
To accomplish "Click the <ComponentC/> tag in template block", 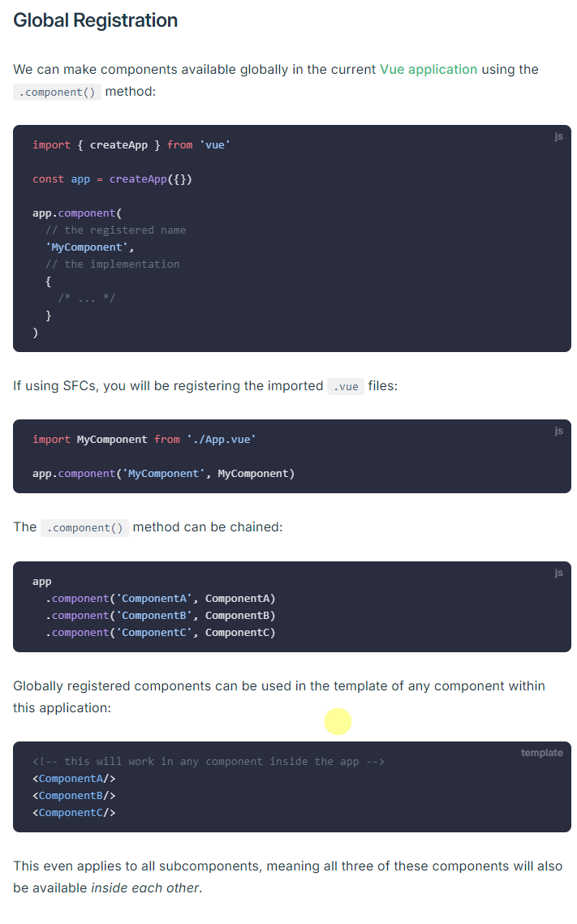I will (75, 813).
